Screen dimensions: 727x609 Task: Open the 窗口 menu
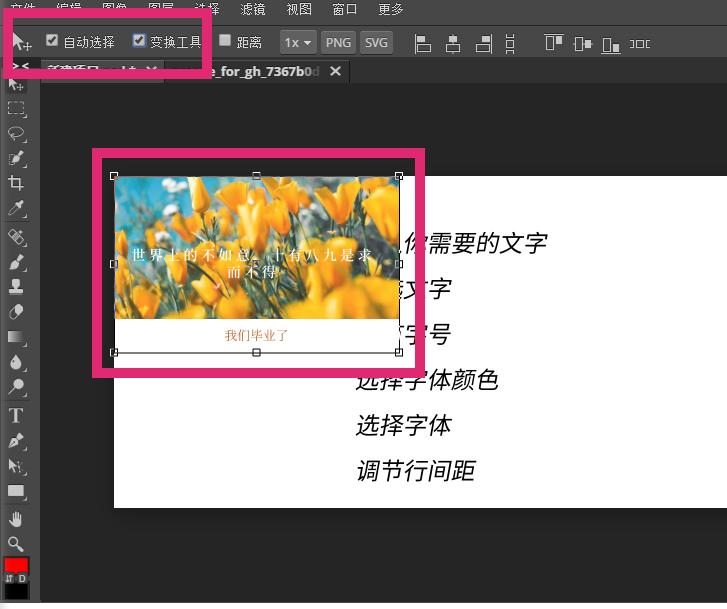[x=344, y=8]
